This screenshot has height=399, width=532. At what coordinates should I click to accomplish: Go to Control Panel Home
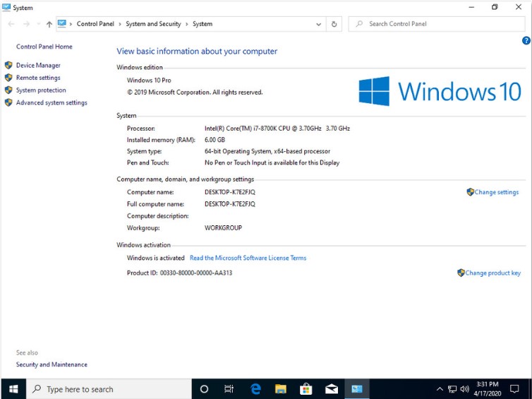[44, 47]
